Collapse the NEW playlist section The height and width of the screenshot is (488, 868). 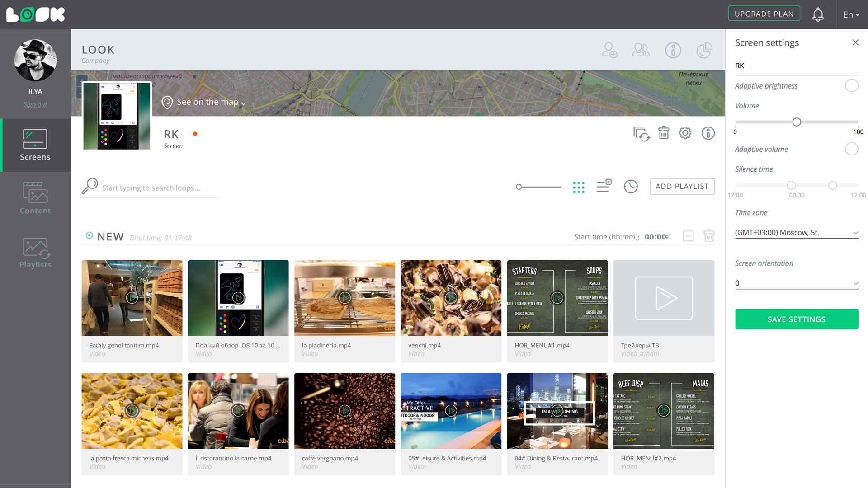[x=688, y=236]
